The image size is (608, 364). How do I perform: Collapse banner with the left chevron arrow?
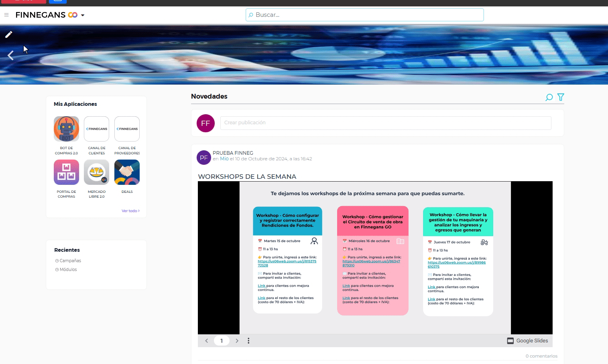(11, 56)
